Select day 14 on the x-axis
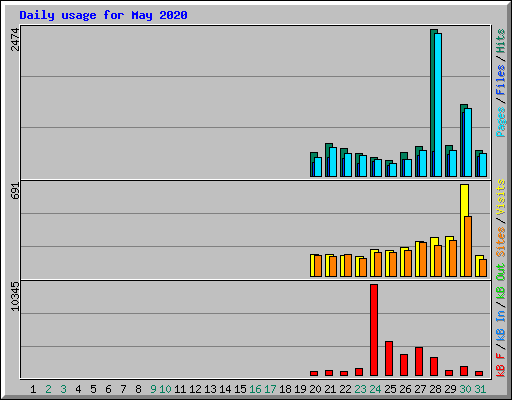This screenshot has width=512, height=400. tap(225, 389)
